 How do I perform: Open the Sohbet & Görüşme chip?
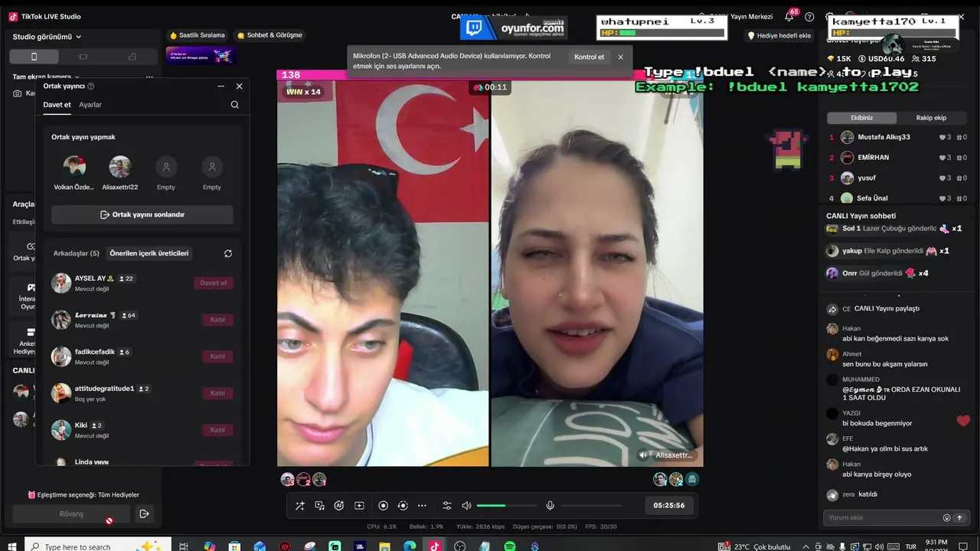[269, 35]
